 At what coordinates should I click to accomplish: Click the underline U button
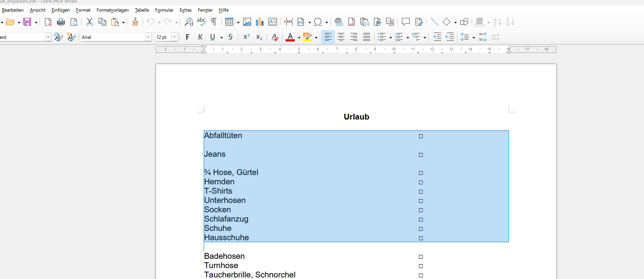click(x=213, y=37)
